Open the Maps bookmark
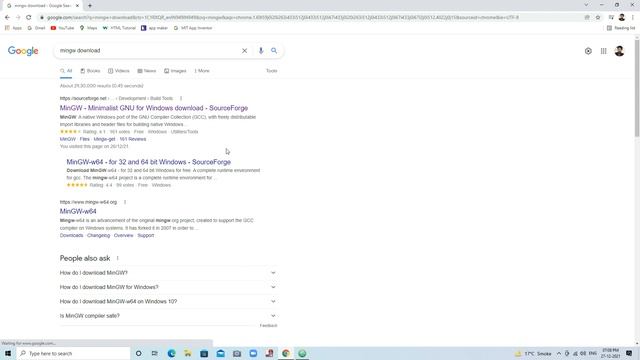 click(89, 28)
